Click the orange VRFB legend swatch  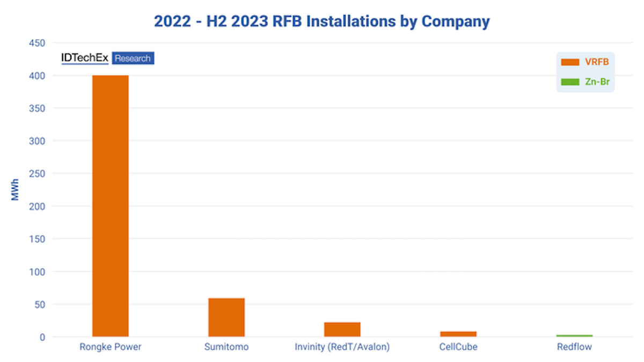point(570,62)
